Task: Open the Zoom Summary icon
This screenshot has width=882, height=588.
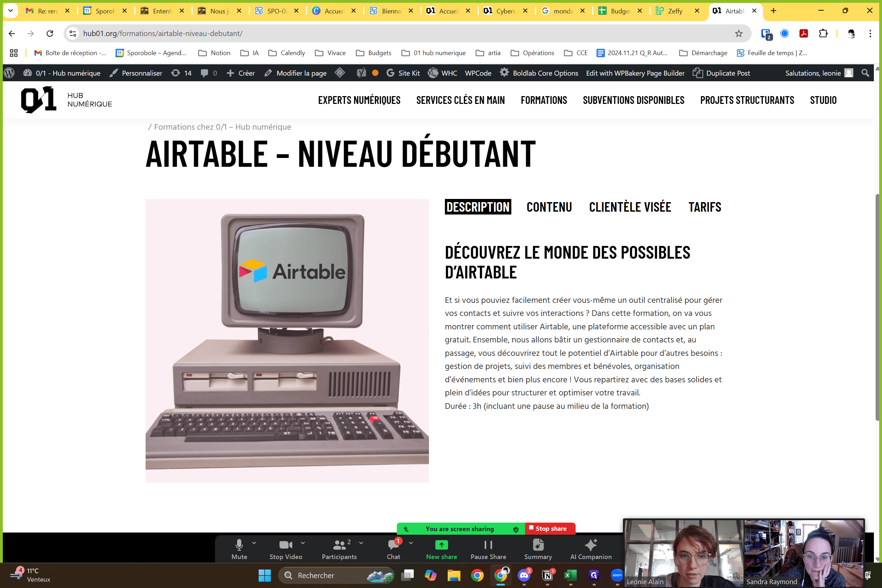Action: tap(538, 549)
